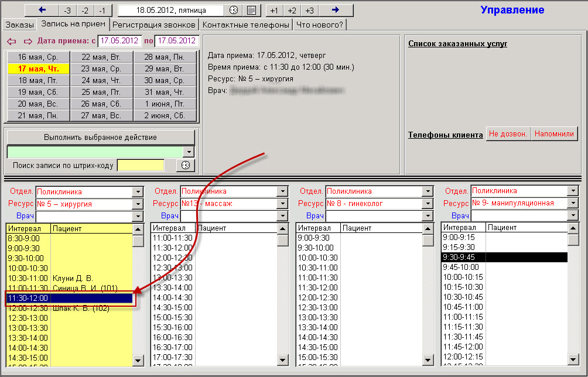Viewport: 588px width, 377px height.
Task: Open the Заказы tab
Action: pyautogui.click(x=19, y=25)
